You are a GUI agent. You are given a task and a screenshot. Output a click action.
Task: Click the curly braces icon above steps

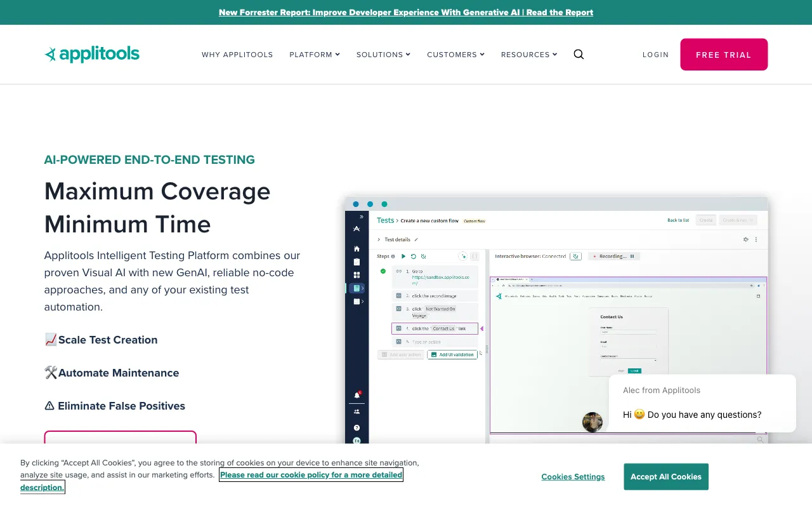coord(475,257)
